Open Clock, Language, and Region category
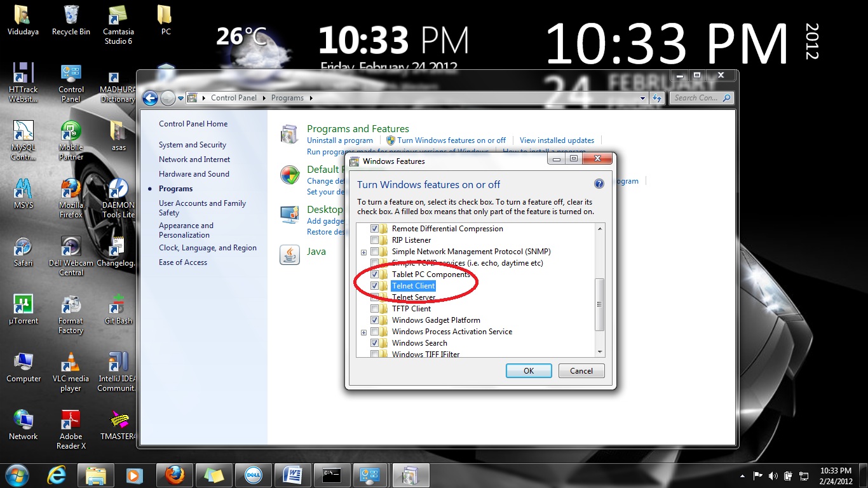Screen dimensions: 868x488 tap(208, 248)
